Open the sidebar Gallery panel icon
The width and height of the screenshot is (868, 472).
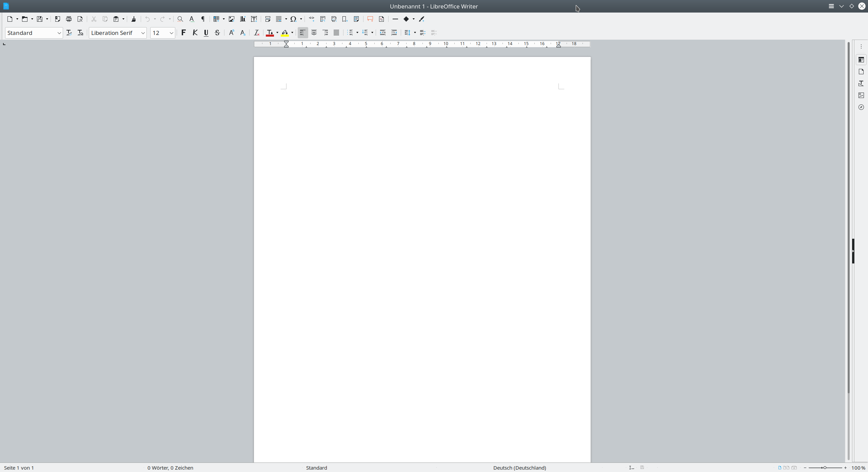pyautogui.click(x=861, y=95)
